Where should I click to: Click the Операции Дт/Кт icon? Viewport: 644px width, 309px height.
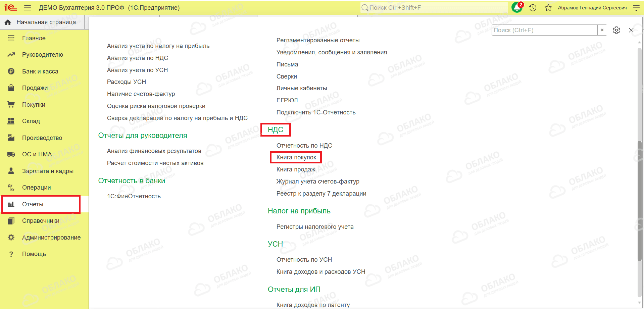point(11,188)
